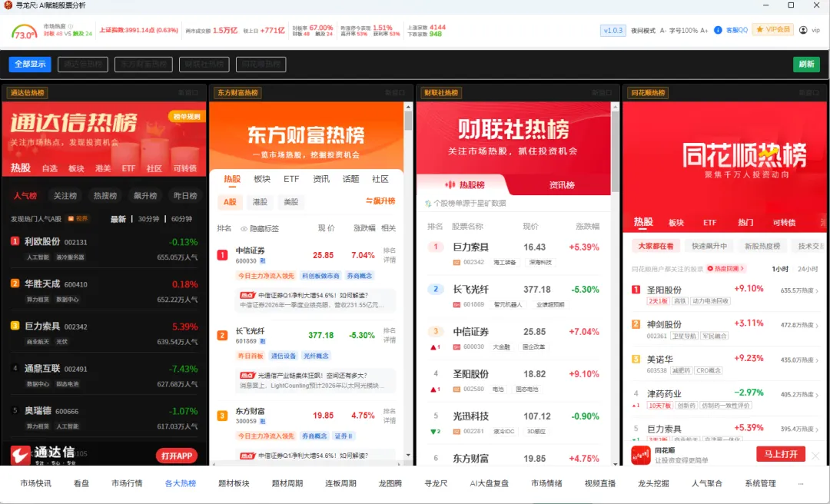Click the 视界 badge in 通达信 panel

78,219
